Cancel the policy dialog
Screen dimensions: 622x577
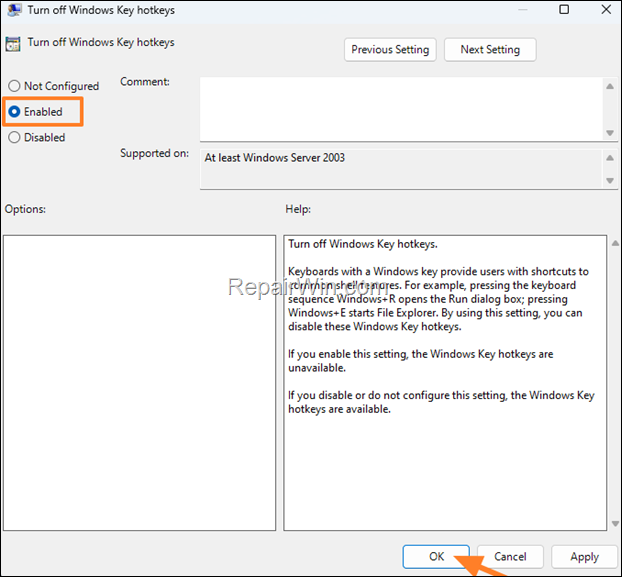510,556
